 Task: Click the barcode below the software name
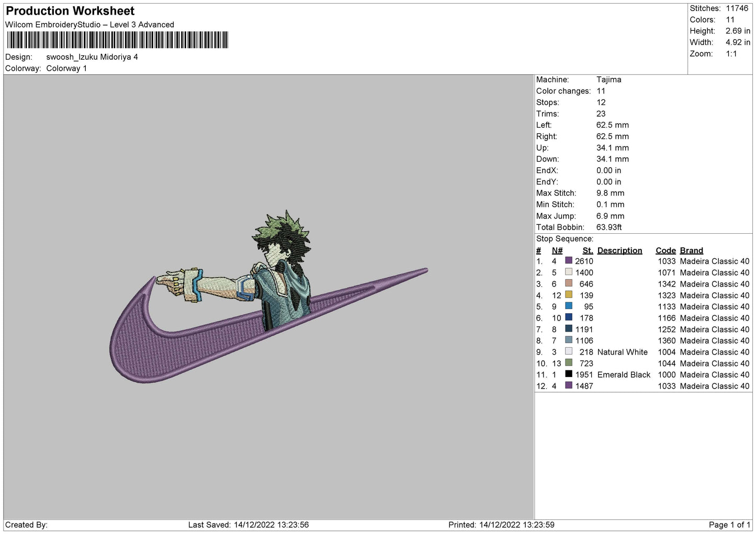click(x=117, y=40)
